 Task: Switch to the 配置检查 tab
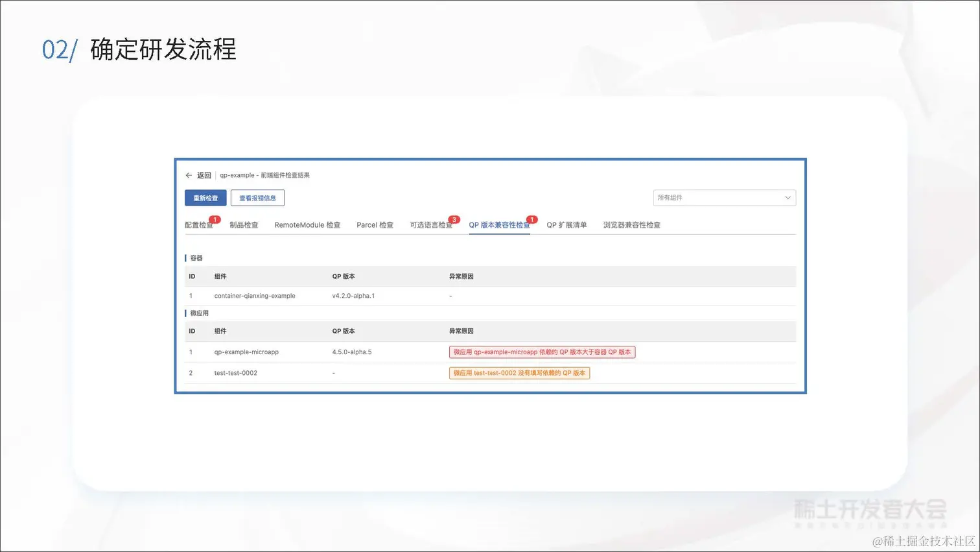coord(199,225)
